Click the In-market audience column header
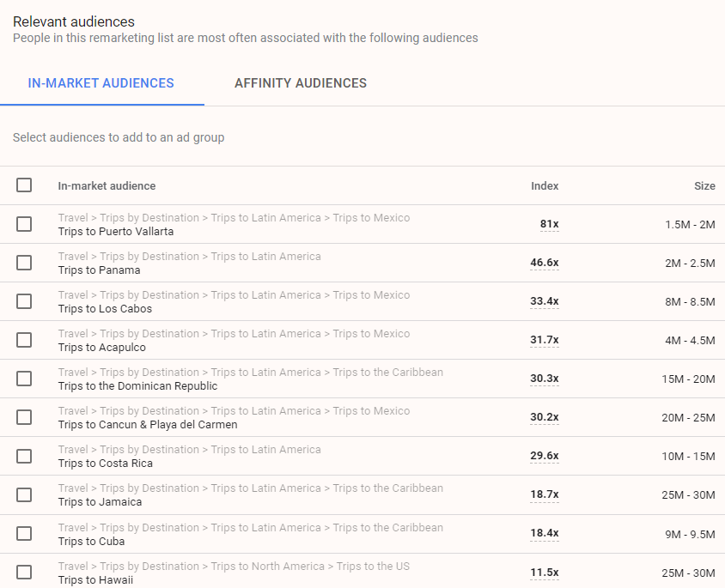This screenshot has width=725, height=588. click(x=107, y=185)
